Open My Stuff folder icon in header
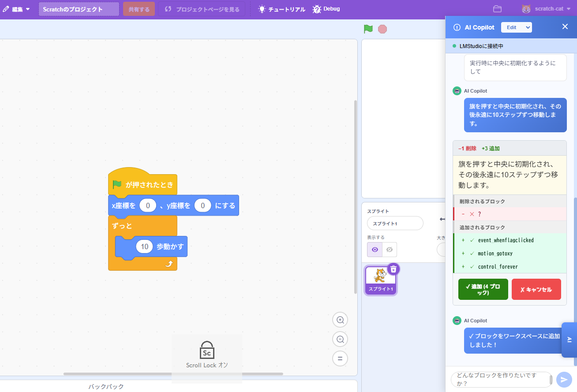577x392 pixels. pyautogui.click(x=497, y=9)
